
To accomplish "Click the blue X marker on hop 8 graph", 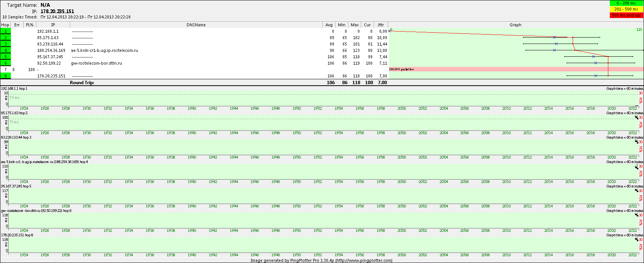I will pos(596,76).
